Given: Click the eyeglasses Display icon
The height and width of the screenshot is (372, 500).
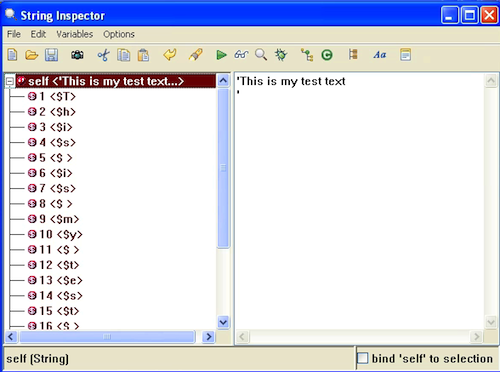Looking at the screenshot, I should pos(241,54).
